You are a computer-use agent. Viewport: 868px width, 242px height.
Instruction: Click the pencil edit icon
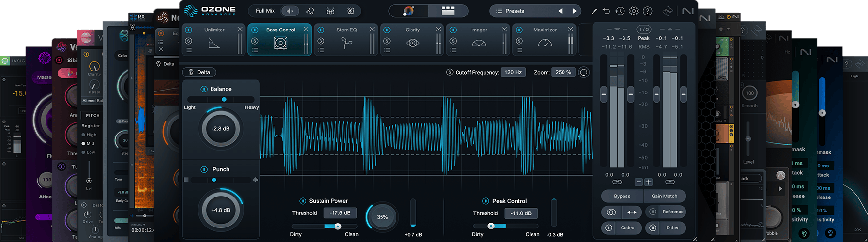click(594, 11)
